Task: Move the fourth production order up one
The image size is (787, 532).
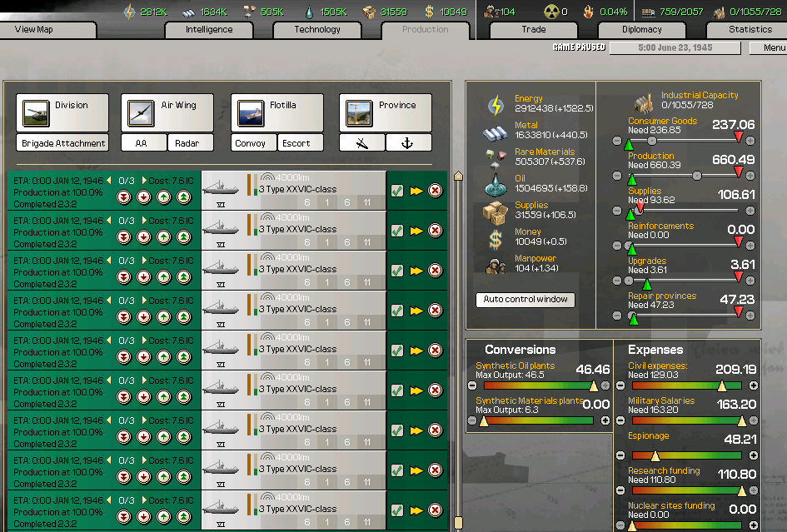Action: (x=163, y=317)
